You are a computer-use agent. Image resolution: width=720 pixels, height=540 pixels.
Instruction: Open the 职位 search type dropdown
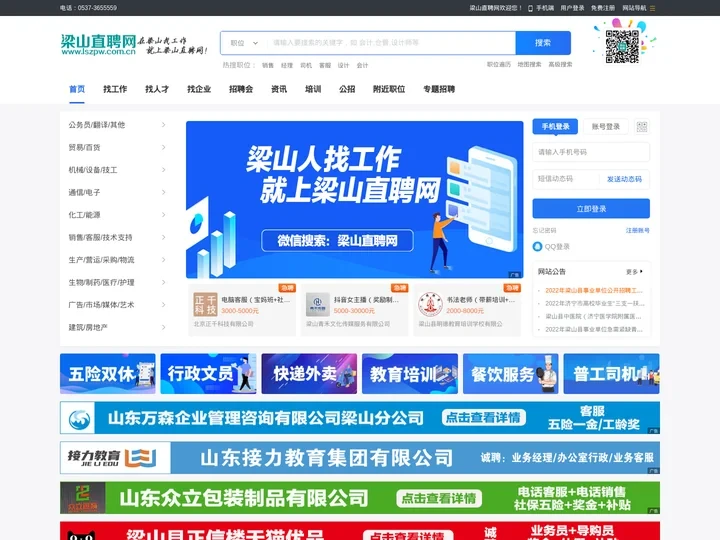[244, 43]
